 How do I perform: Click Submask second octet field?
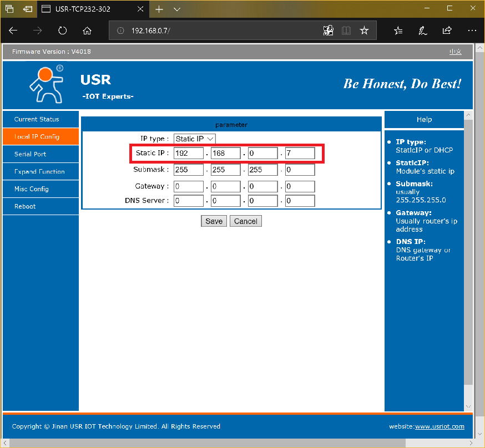[x=225, y=170]
